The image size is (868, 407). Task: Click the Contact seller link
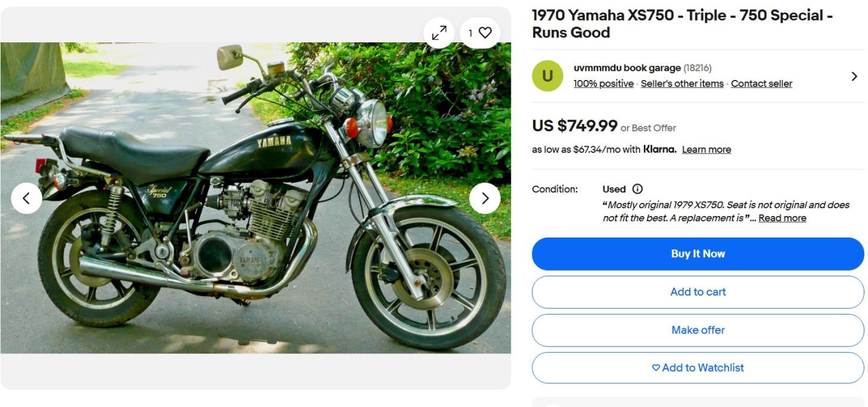click(761, 84)
